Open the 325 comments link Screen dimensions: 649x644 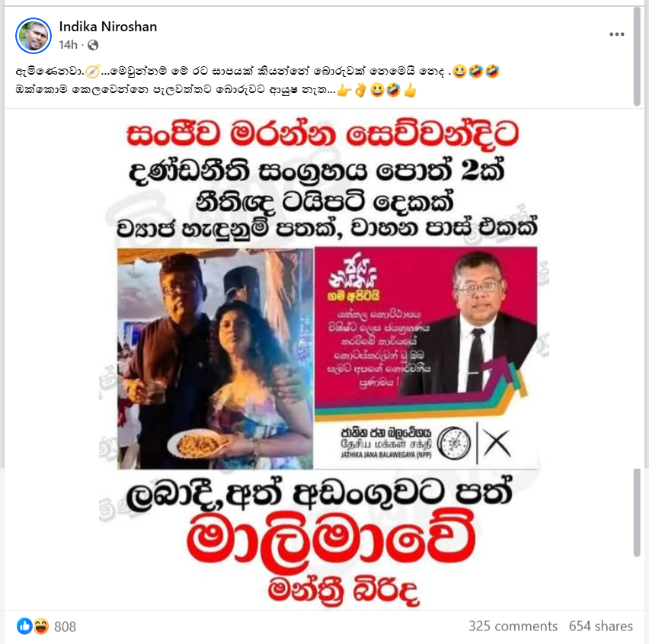513,626
